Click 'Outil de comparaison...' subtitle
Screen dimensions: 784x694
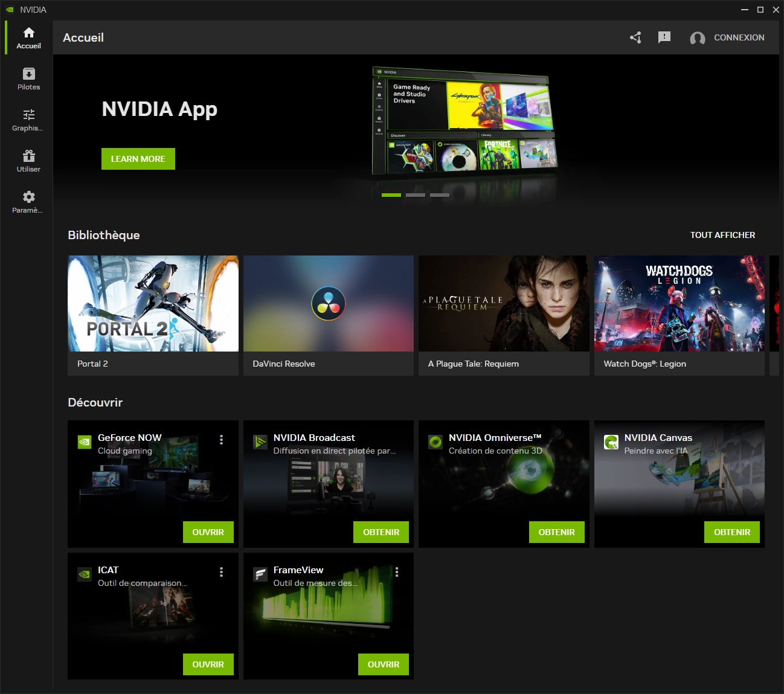point(143,583)
